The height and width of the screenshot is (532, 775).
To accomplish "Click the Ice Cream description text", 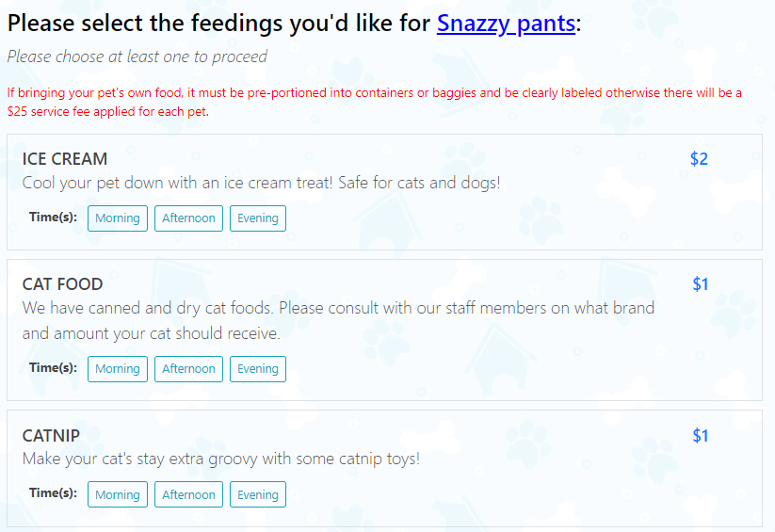I will click(x=262, y=183).
